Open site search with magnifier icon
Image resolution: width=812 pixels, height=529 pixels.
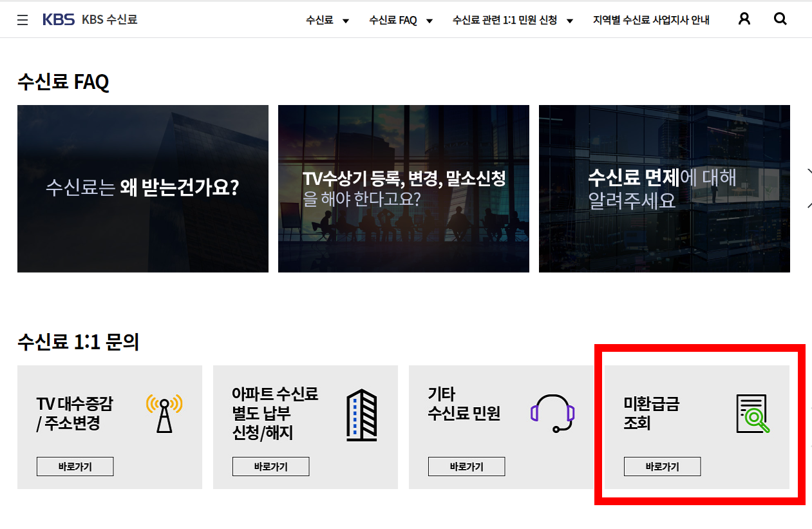click(780, 19)
